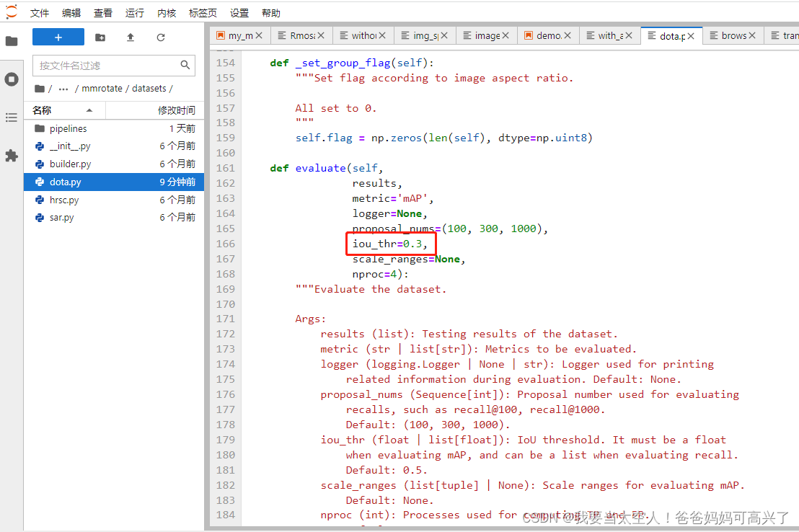This screenshot has width=799, height=532.
Task: Open the 文件 menu
Action: coord(39,13)
